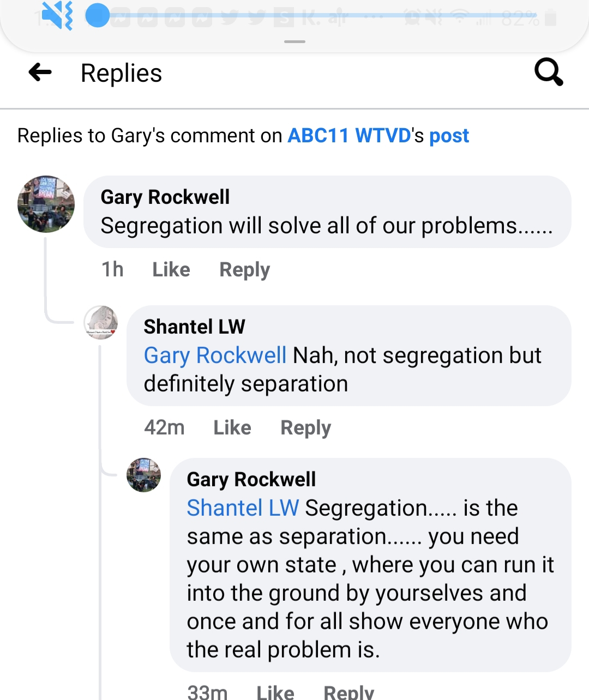Viewport: 589px width, 700px height.
Task: Open the ABC11 WTVD page link
Action: click(x=349, y=136)
